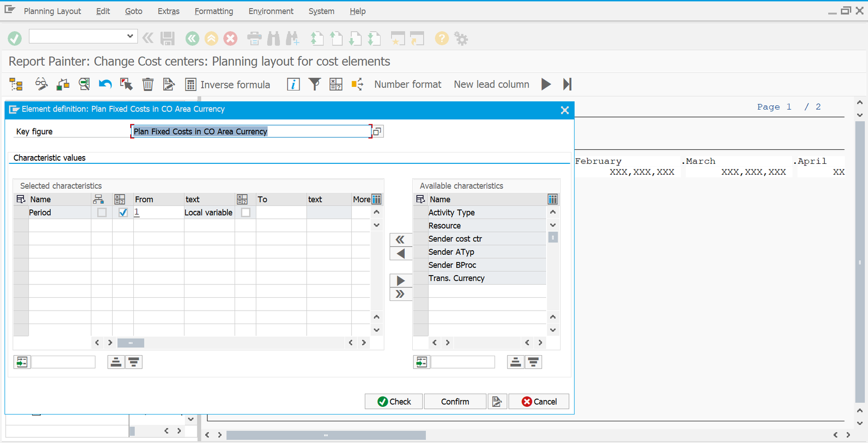Click the Confirm button
This screenshot has width=868, height=443.
(x=455, y=402)
